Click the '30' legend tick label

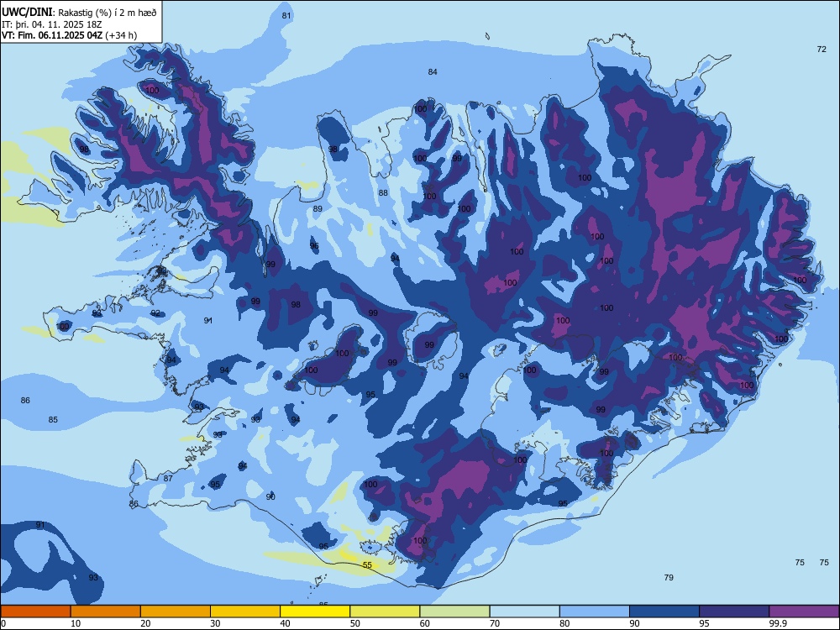click(x=215, y=623)
